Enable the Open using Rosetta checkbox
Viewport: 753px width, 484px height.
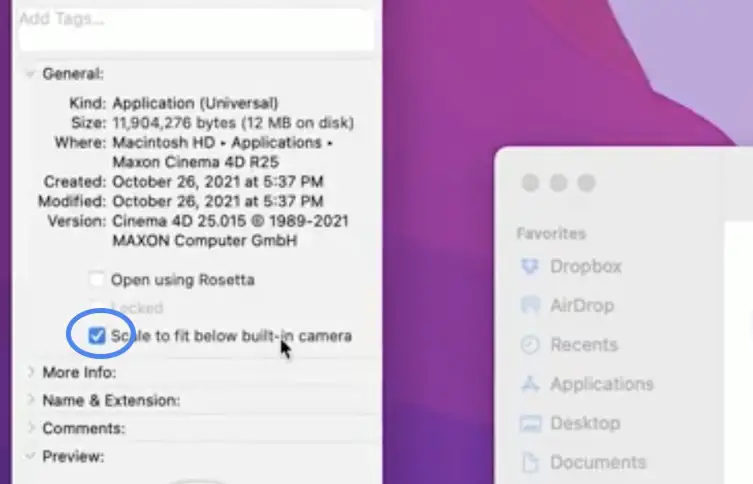click(97, 280)
